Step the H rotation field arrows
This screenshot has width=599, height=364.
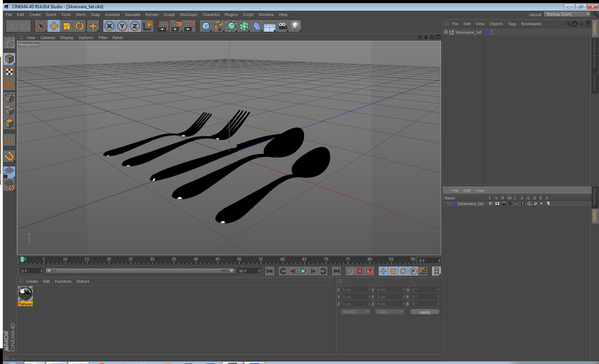(x=438, y=290)
